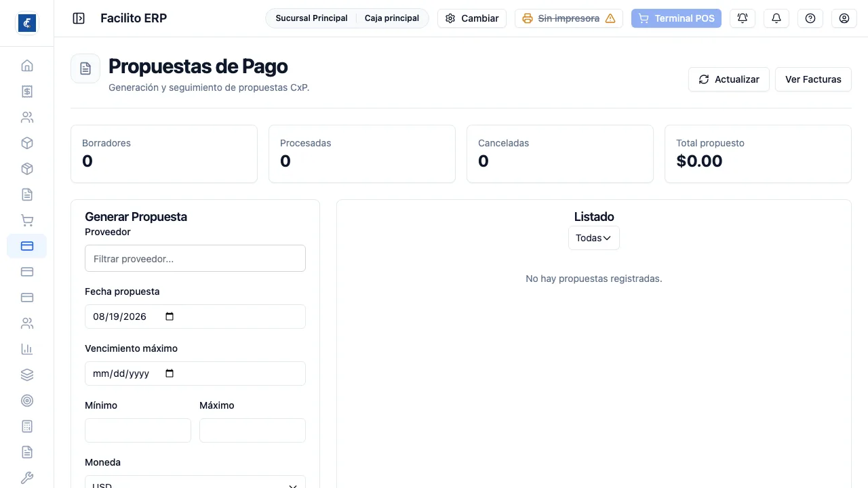Open the Fecha propuesta calendar picker
The height and width of the screenshot is (488, 868).
pos(170,317)
